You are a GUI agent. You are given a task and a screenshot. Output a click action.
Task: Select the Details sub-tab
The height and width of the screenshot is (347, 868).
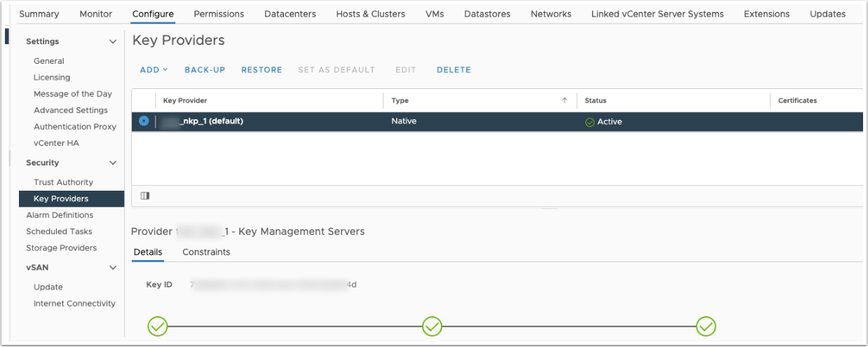pyautogui.click(x=148, y=252)
